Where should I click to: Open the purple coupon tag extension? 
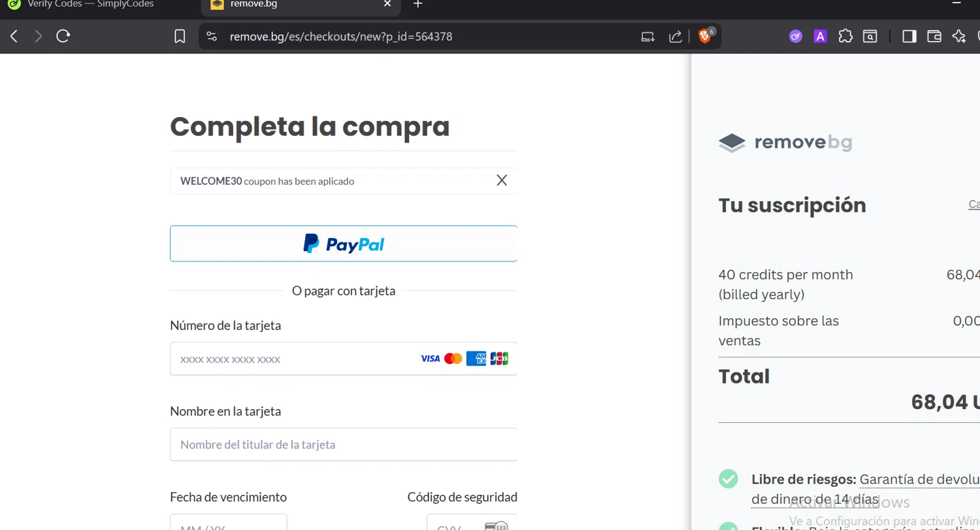coord(795,37)
